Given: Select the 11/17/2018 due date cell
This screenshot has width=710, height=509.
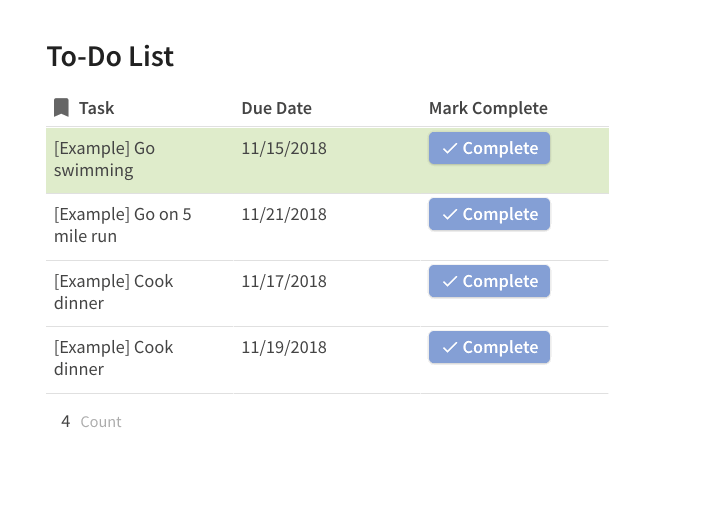Looking at the screenshot, I should 284,281.
